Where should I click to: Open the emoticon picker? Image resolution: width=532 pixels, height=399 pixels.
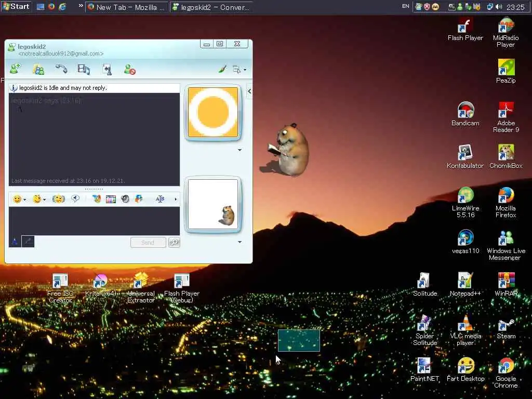19,199
